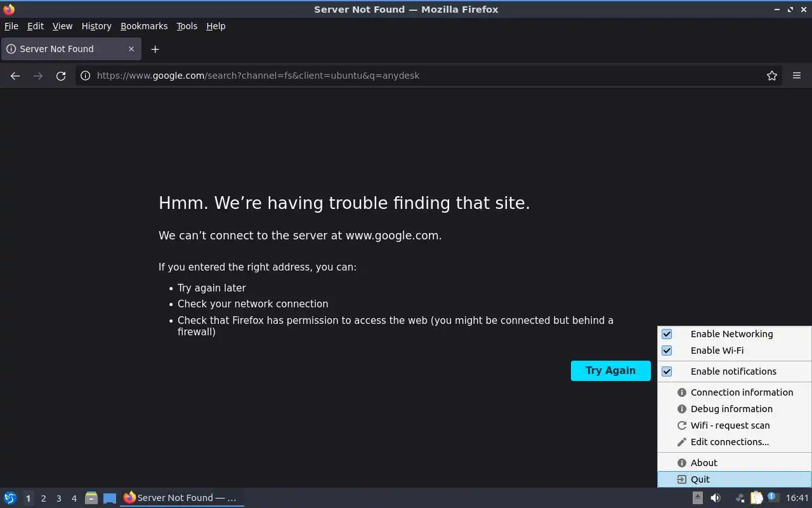Click the Edit connections pencil icon

(x=682, y=442)
